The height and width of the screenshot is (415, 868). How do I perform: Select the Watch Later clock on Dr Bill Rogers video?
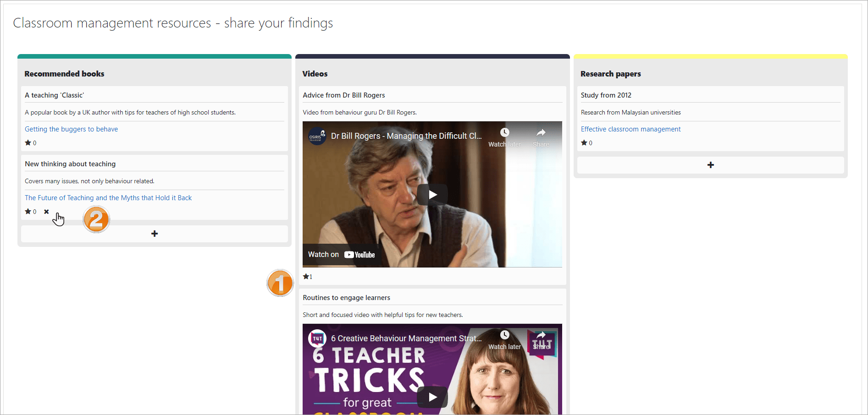pyautogui.click(x=504, y=132)
